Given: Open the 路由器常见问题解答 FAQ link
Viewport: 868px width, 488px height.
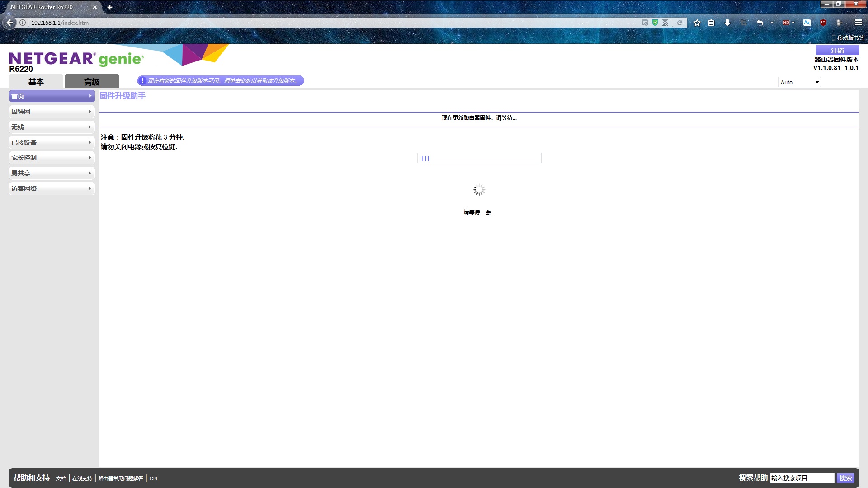Looking at the screenshot, I should tap(121, 479).
